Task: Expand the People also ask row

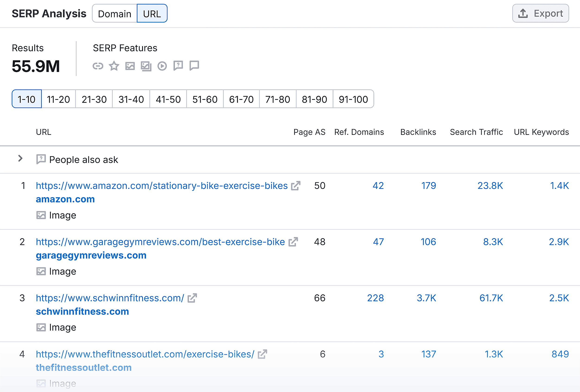Action: point(20,158)
